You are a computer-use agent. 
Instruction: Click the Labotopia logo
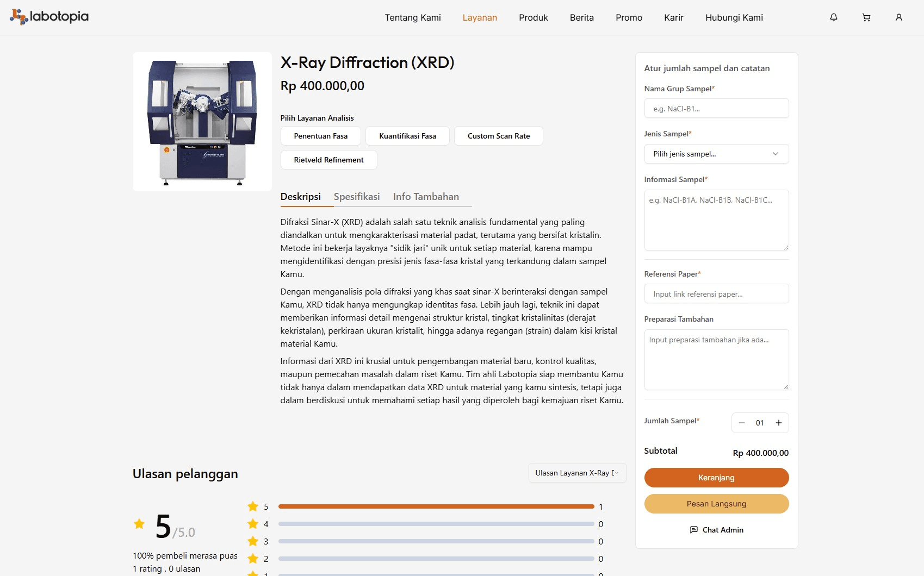click(49, 17)
